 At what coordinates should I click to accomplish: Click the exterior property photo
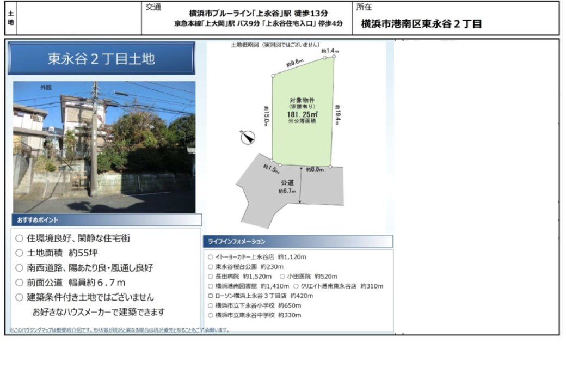click(x=104, y=147)
